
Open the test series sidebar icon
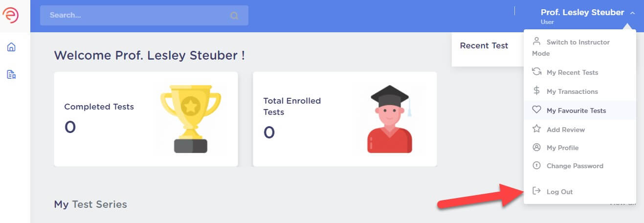tap(11, 74)
